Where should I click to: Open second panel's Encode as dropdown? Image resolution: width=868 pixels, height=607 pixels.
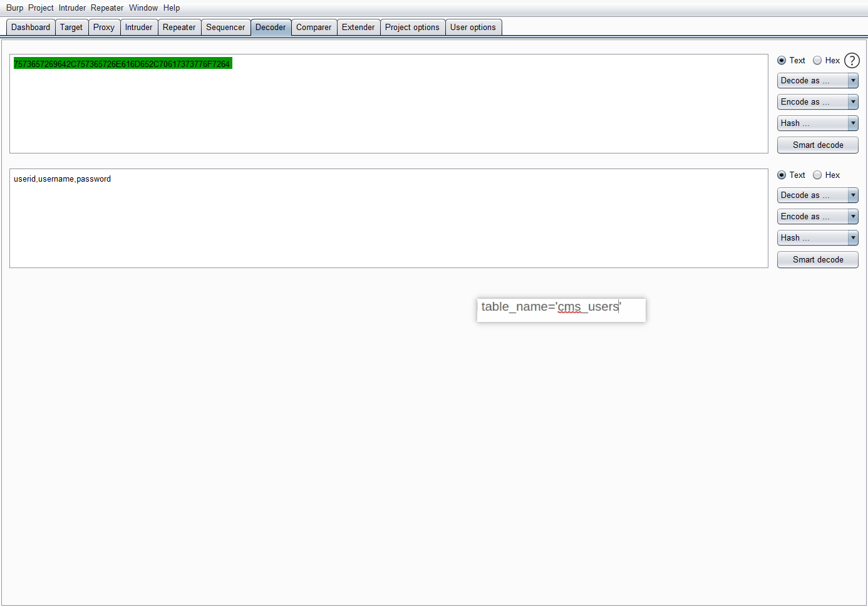[x=817, y=217]
